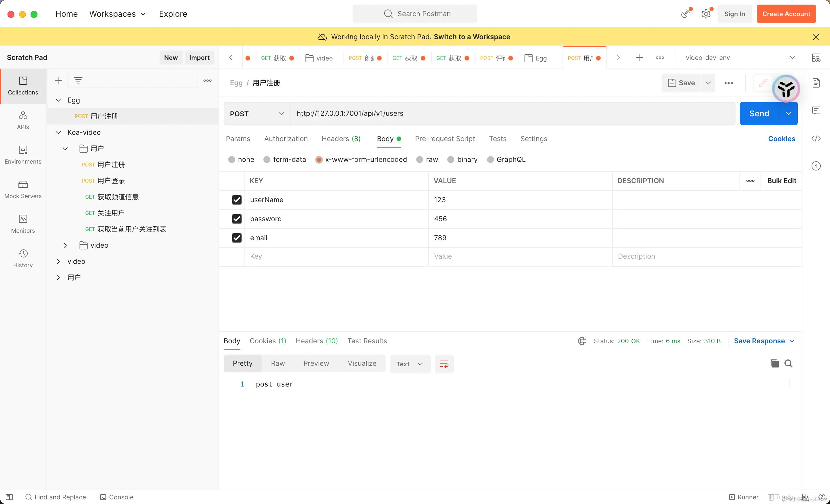Open the Workspaces dropdown
This screenshot has width=830, height=504.
118,14
